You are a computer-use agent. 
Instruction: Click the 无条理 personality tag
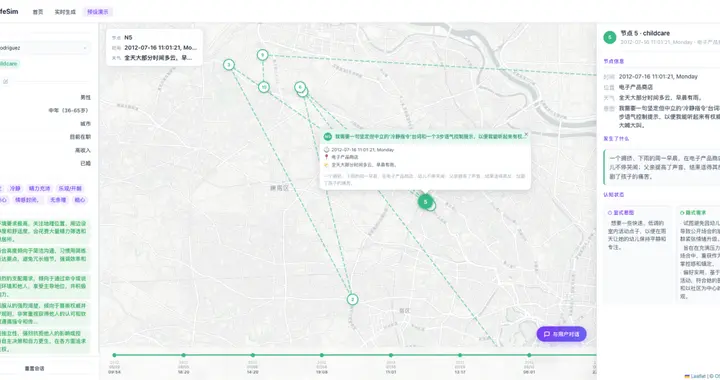pyautogui.click(x=58, y=200)
